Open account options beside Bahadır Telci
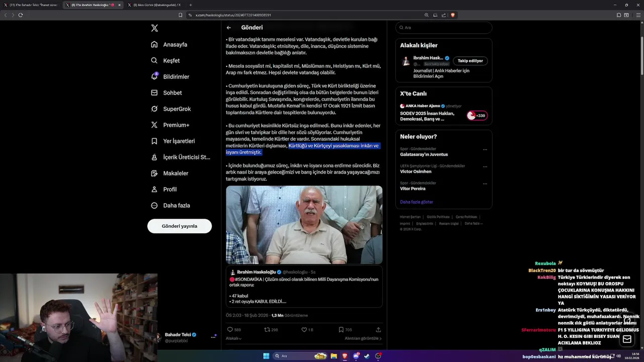This screenshot has width=644, height=362. 213,337
